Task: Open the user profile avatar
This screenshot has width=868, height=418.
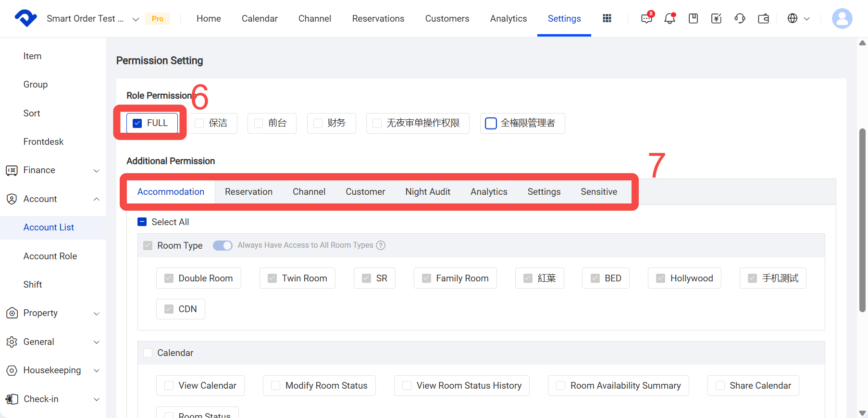Action: pos(842,18)
